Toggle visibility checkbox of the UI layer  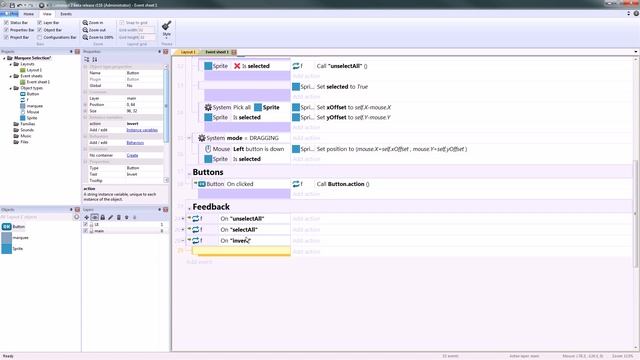click(x=86, y=224)
